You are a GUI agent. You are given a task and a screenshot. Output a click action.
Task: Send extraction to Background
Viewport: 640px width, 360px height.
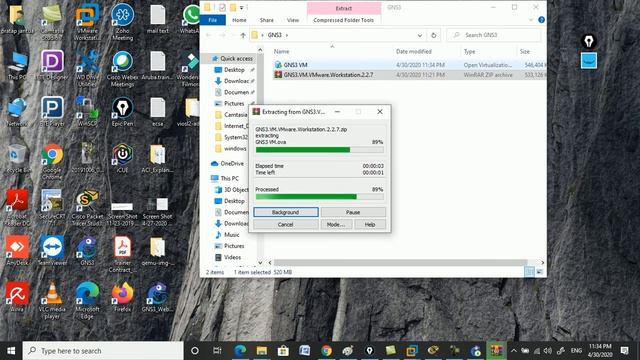click(x=286, y=212)
